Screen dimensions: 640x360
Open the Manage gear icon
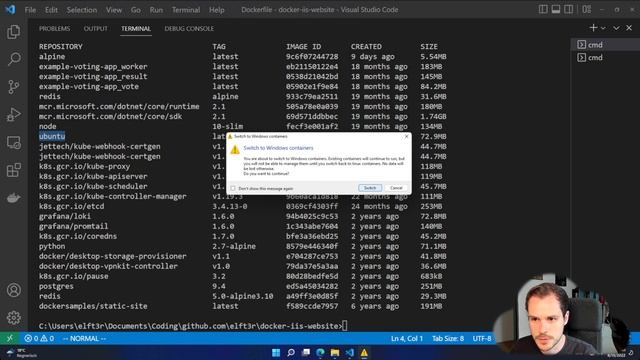click(x=13, y=318)
